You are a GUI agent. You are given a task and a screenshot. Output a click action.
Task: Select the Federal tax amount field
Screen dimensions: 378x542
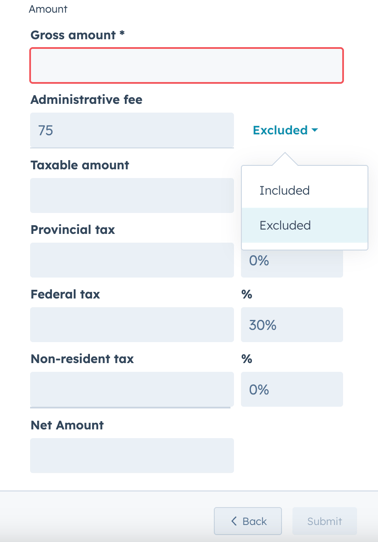(132, 325)
